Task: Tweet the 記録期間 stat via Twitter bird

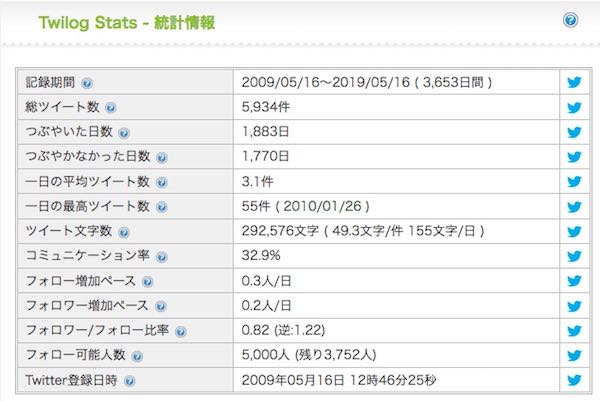Action: (574, 82)
